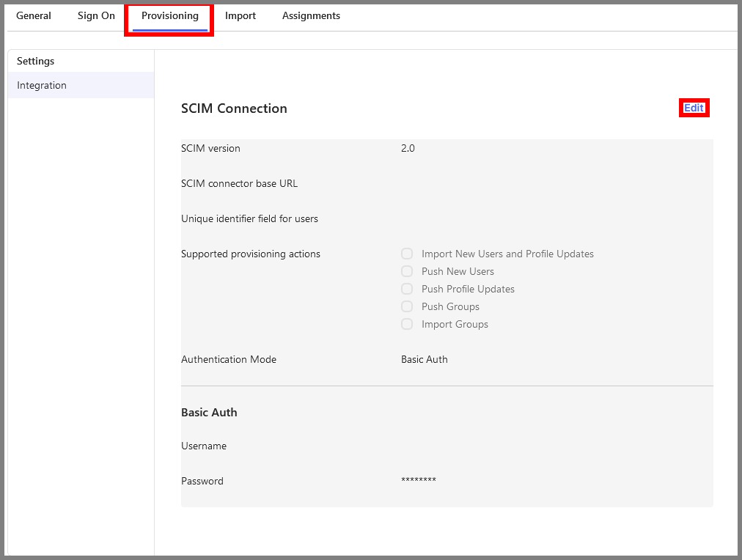
Task: Select the Provisioning tab
Action: (169, 15)
